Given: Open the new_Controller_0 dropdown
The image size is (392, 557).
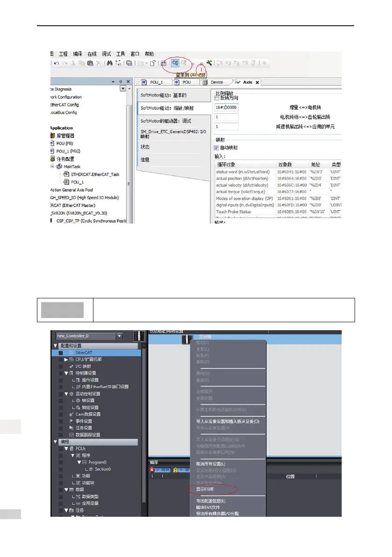Looking at the screenshot, I should [x=119, y=336].
